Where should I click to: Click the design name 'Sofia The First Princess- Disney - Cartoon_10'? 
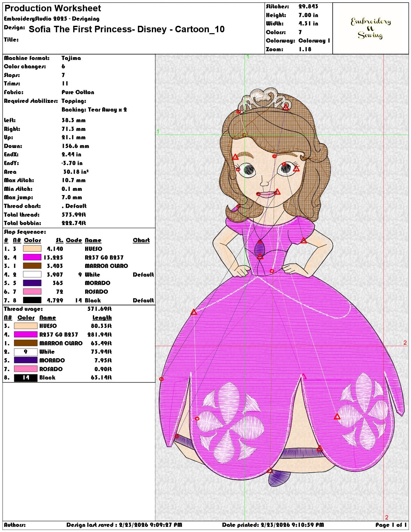click(x=127, y=29)
